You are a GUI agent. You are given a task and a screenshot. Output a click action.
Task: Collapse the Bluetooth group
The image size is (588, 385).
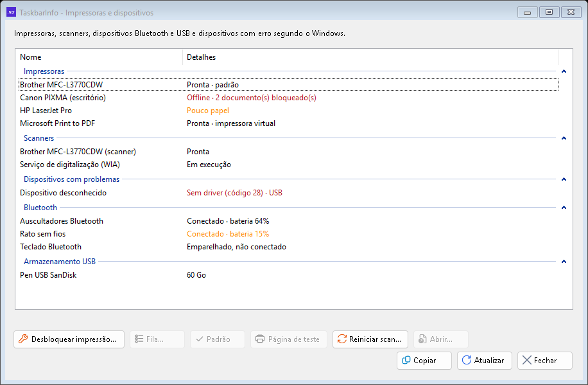pyautogui.click(x=564, y=208)
